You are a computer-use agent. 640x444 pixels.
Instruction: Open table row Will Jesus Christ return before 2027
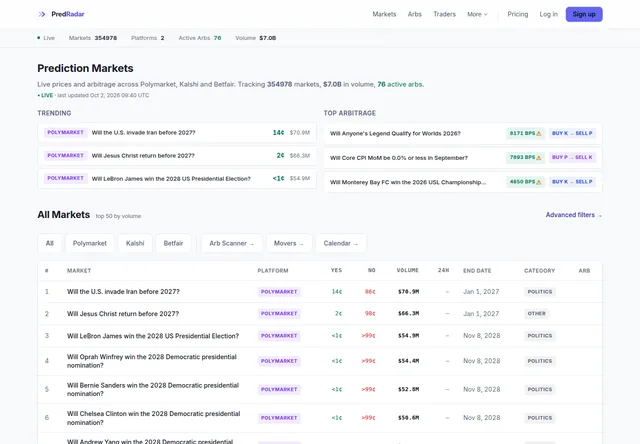point(320,314)
